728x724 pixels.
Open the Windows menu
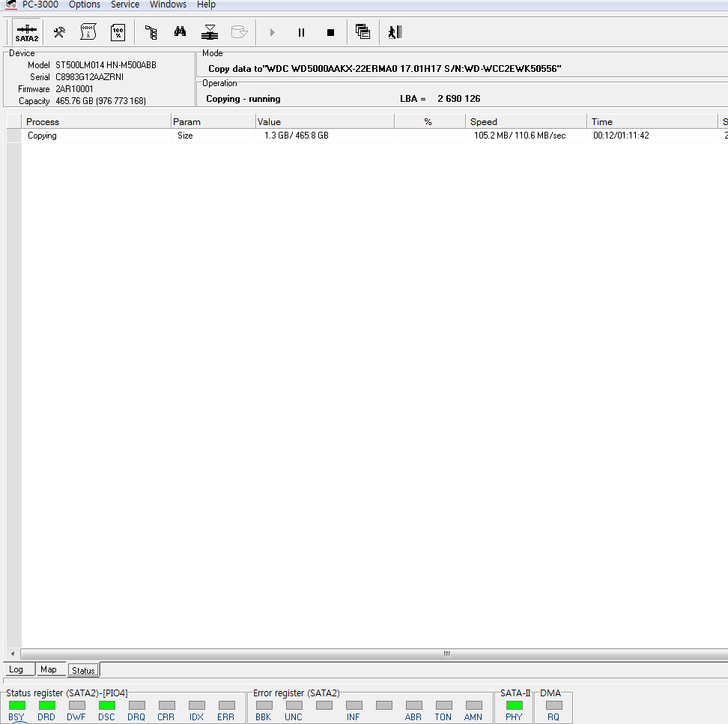click(x=168, y=4)
